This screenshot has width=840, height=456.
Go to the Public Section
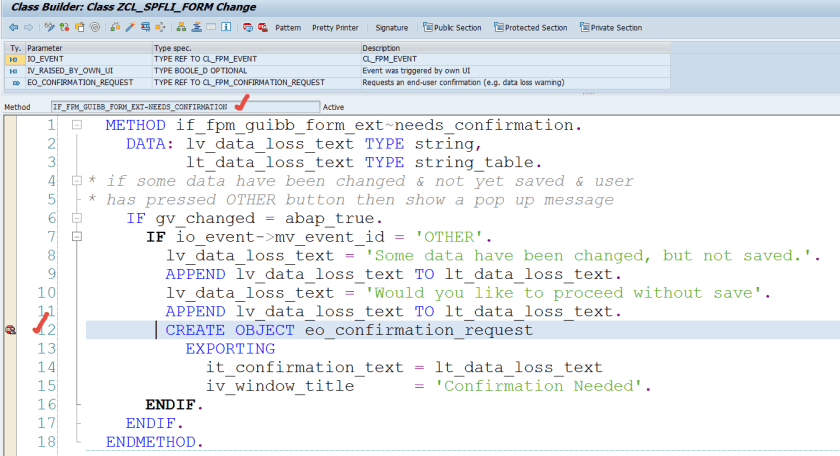(451, 28)
